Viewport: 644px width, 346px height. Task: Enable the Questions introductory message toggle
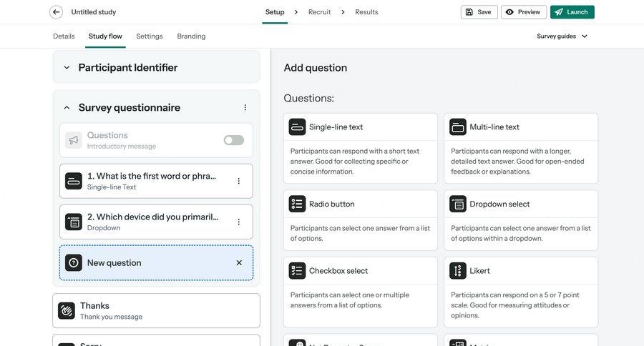pyautogui.click(x=233, y=140)
